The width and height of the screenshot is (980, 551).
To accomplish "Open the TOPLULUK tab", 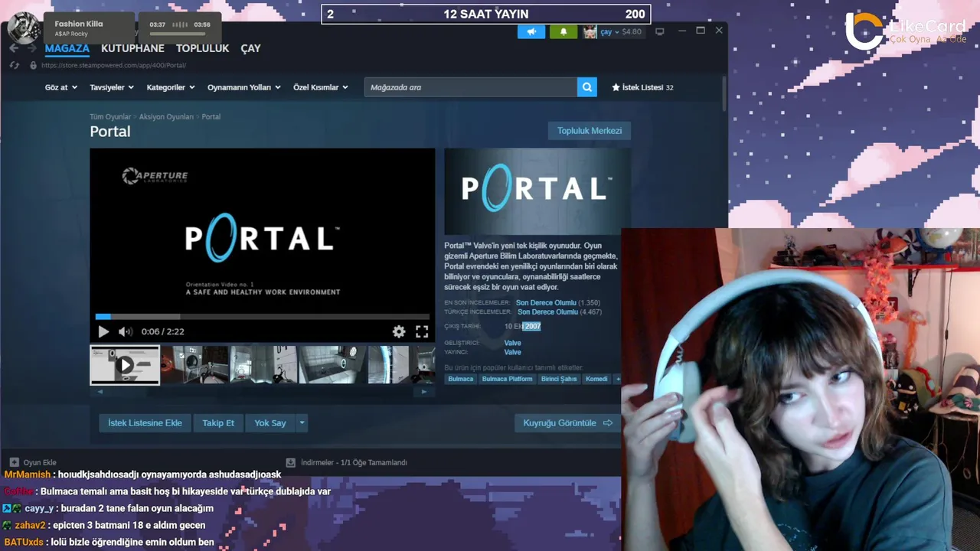I will [202, 48].
